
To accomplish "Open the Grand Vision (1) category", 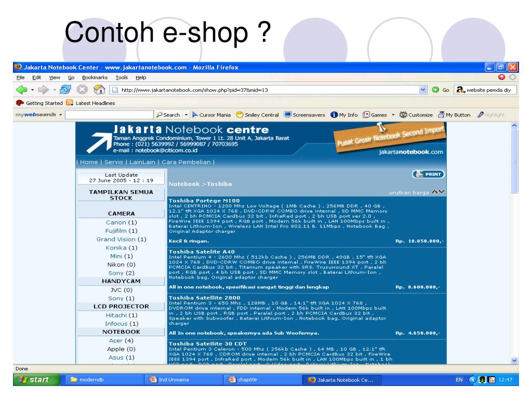I will [122, 239].
